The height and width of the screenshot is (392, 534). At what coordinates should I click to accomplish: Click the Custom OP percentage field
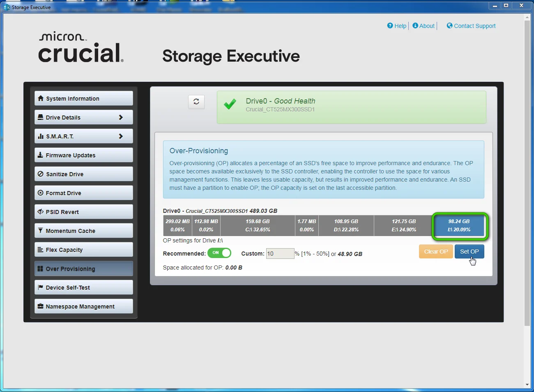tap(280, 254)
